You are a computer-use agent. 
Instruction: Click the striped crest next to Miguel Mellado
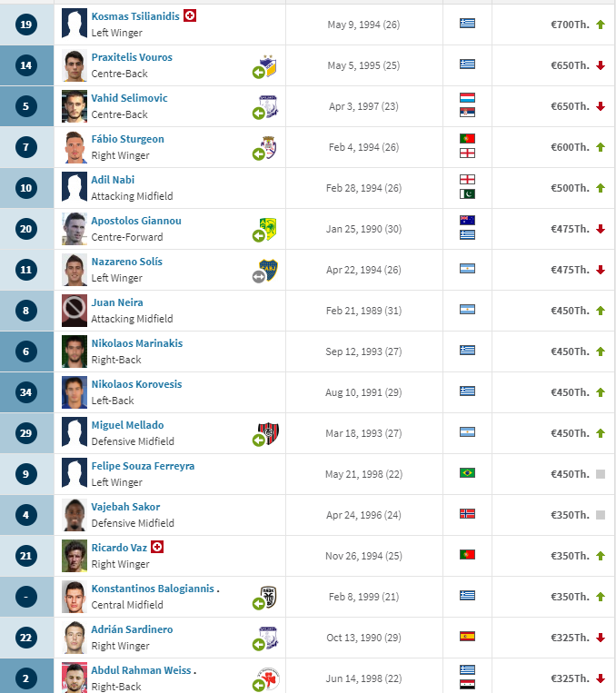[x=268, y=433]
